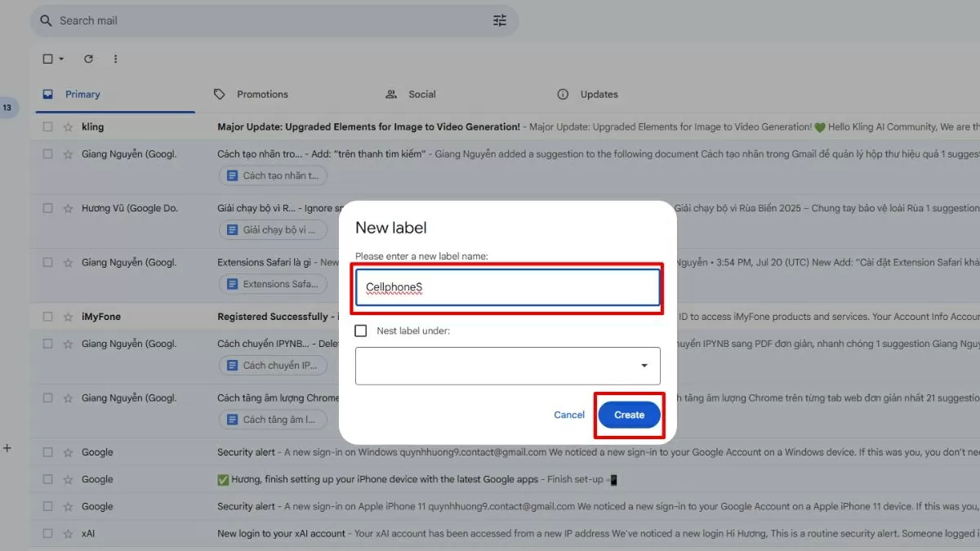Star the iMyFone email

click(68, 317)
